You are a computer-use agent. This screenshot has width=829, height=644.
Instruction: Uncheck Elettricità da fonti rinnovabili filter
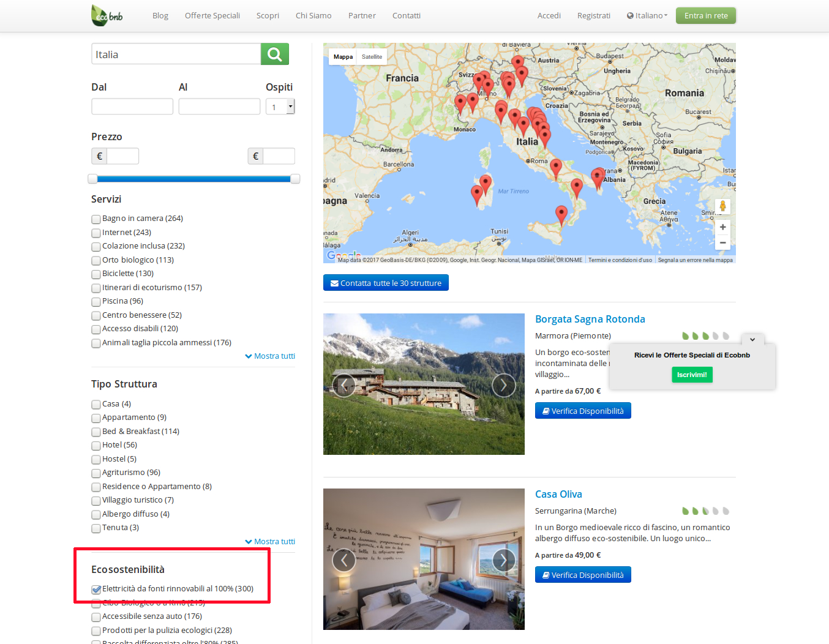click(96, 590)
